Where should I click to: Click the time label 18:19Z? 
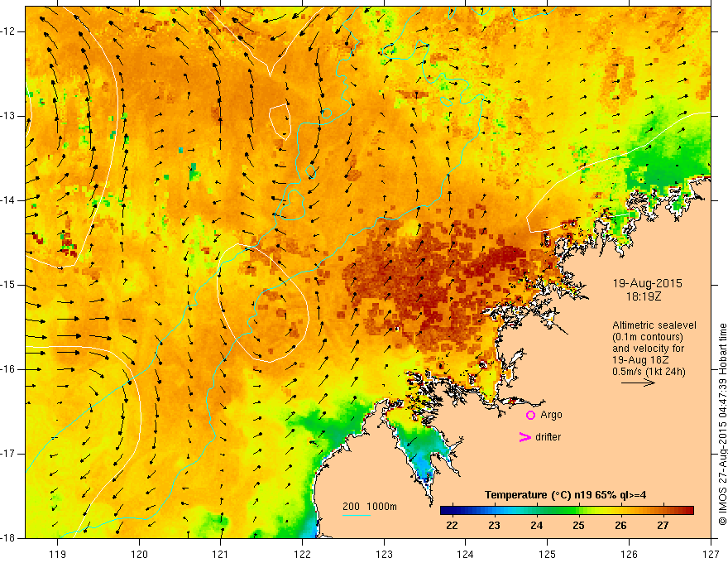pyautogui.click(x=644, y=296)
